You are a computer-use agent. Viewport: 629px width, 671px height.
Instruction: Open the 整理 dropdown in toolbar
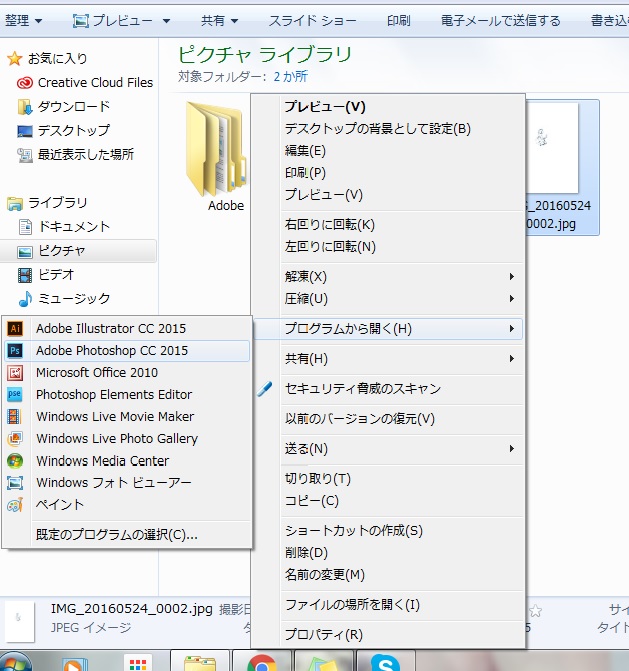coord(24,20)
